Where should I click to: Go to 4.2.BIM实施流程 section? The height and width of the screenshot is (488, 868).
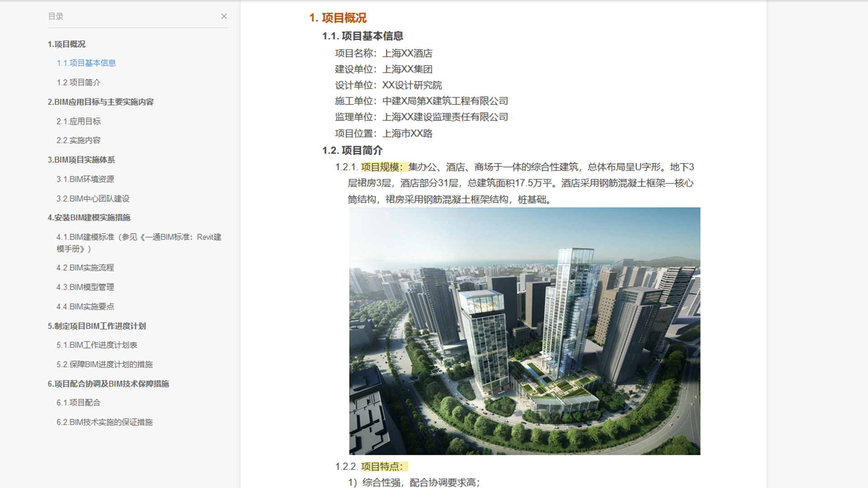[x=85, y=268]
